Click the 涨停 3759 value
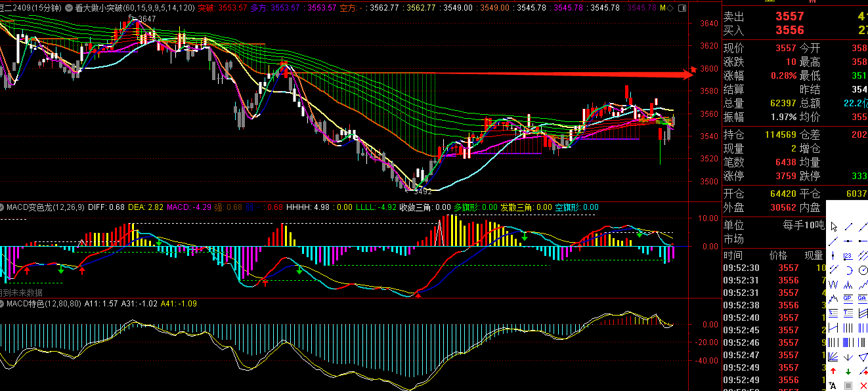 786,176
